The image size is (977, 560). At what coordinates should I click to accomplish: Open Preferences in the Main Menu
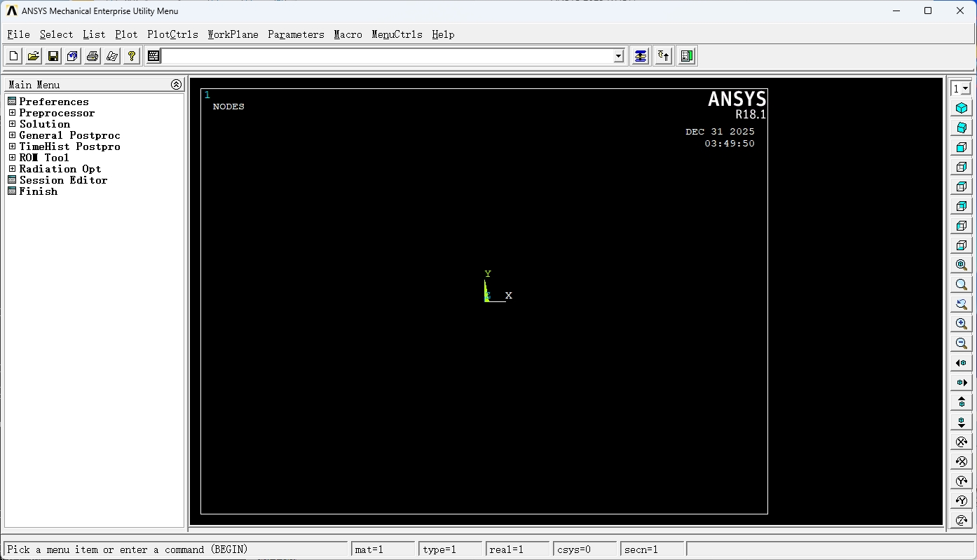[53, 102]
